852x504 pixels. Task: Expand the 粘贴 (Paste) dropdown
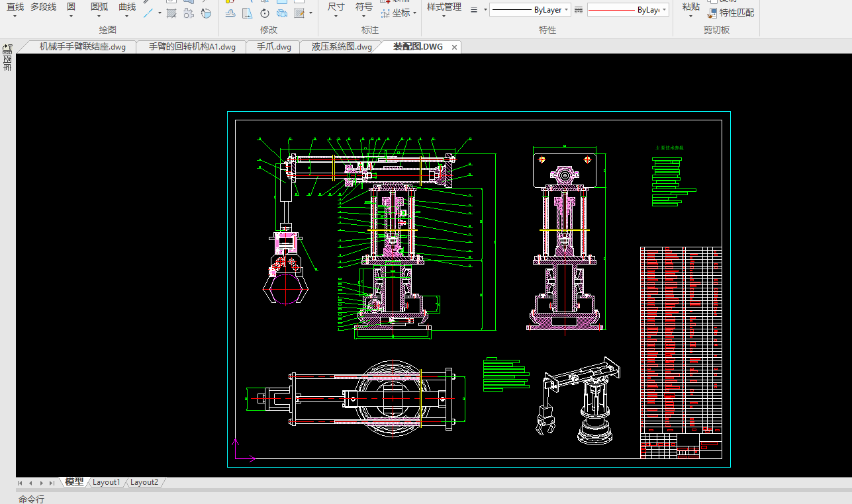point(690,17)
